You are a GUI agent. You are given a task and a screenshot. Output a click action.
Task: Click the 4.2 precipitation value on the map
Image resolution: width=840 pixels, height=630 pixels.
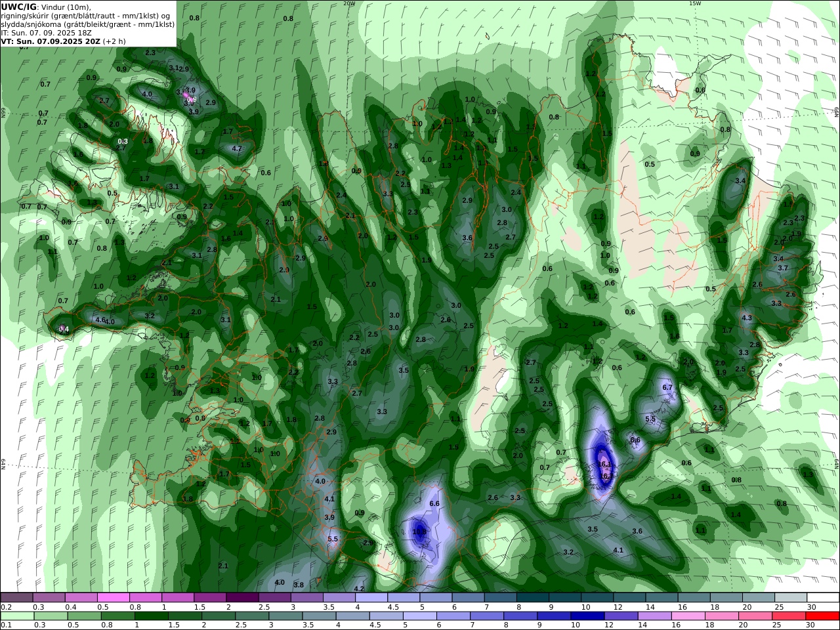pos(359,589)
